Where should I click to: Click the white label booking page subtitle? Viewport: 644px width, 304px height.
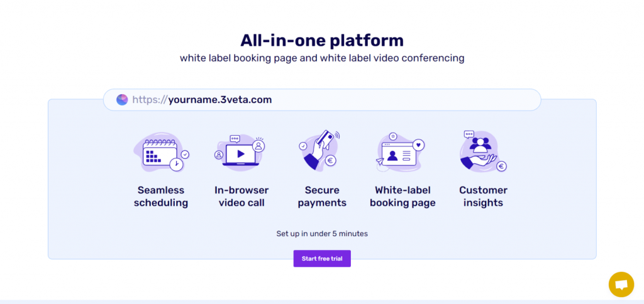tap(322, 58)
